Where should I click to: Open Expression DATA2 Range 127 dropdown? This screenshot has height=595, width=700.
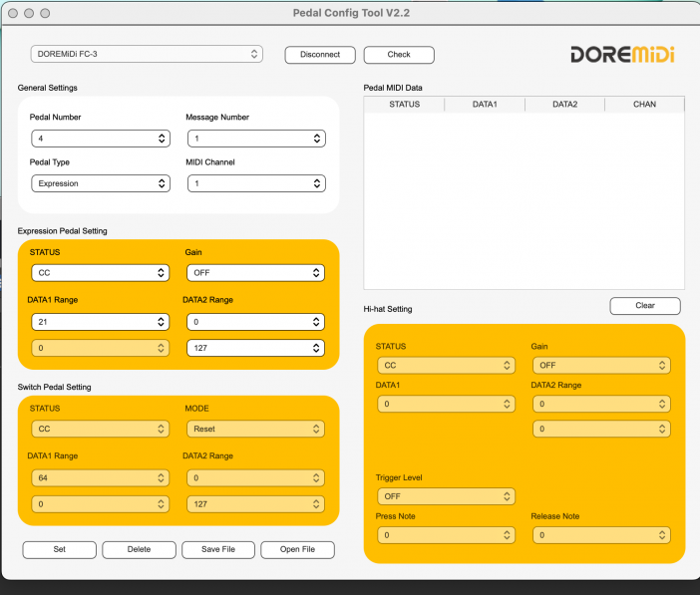[x=256, y=348]
